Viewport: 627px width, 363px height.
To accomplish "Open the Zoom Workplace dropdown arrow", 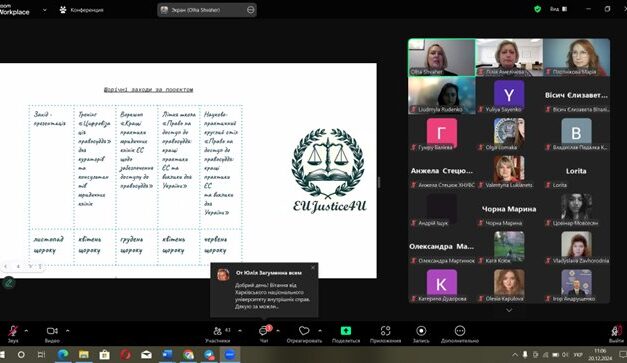I will coord(44,10).
